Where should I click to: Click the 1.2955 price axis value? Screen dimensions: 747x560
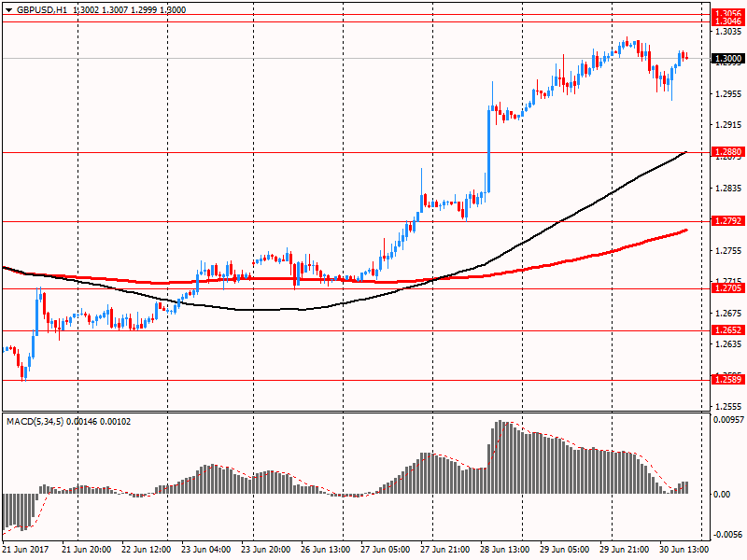point(729,94)
